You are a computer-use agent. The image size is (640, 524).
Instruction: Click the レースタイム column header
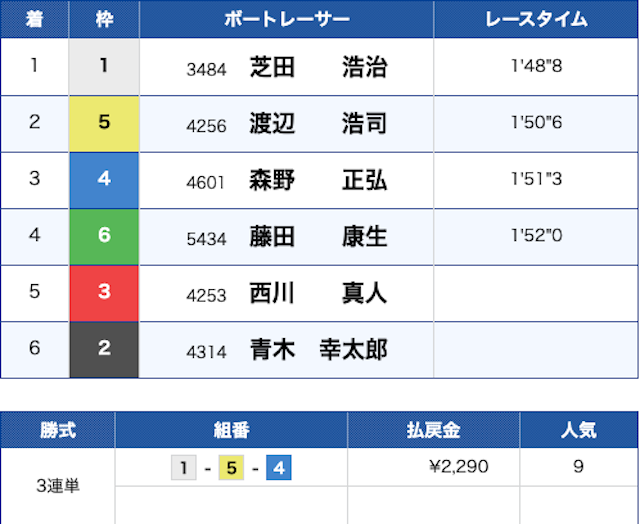click(x=535, y=19)
